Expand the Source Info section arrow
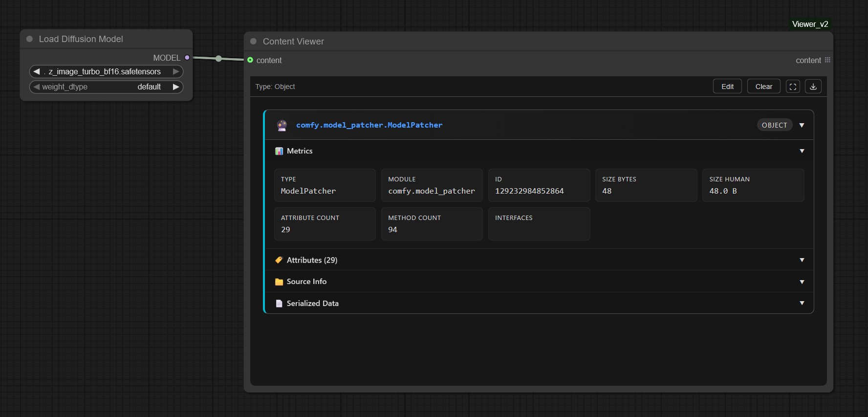This screenshot has width=868, height=417. click(x=802, y=282)
